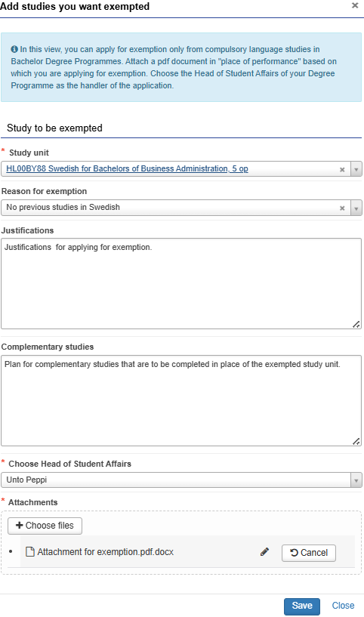Click the Choose files button
This screenshot has height=617, width=364.
pos(45,526)
